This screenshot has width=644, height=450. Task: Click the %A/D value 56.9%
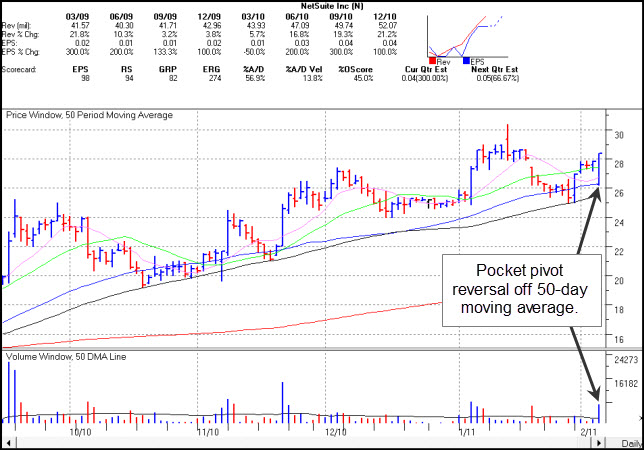pyautogui.click(x=255, y=78)
